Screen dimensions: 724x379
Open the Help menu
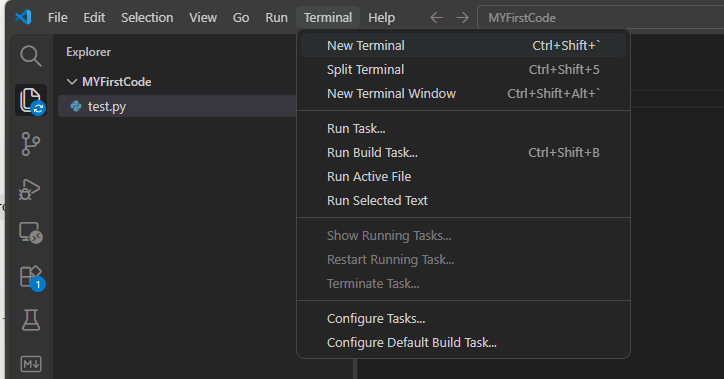point(381,18)
